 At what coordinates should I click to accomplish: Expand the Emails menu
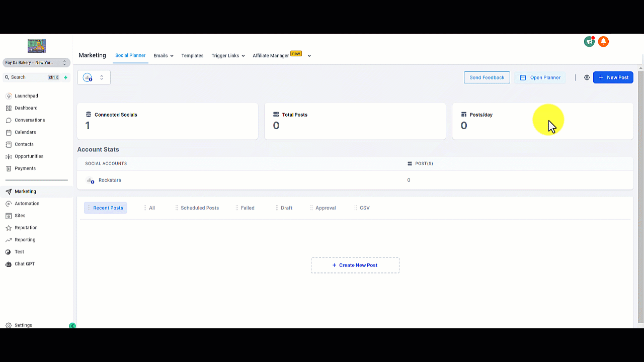[164, 56]
